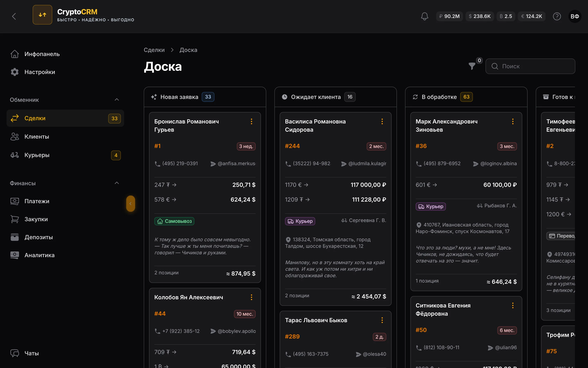The height and width of the screenshot is (368, 588).
Task: Open Закупки in the sidebar
Action: 65,219
